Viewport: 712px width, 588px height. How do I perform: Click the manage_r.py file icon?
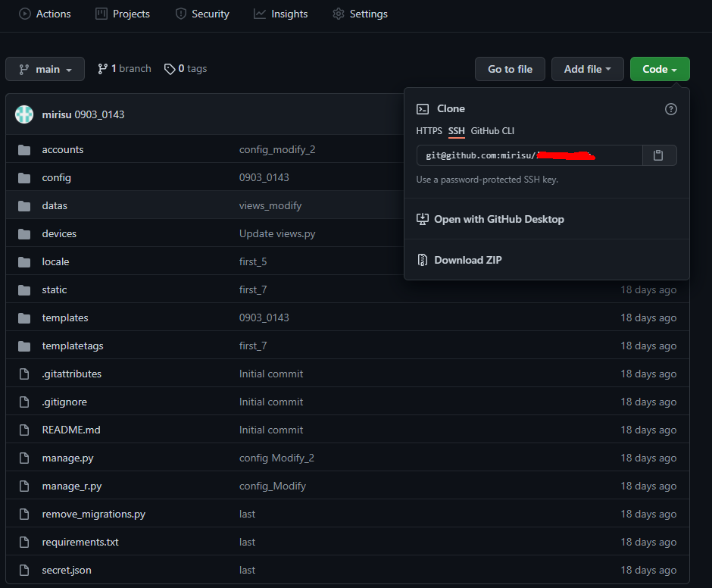point(24,486)
